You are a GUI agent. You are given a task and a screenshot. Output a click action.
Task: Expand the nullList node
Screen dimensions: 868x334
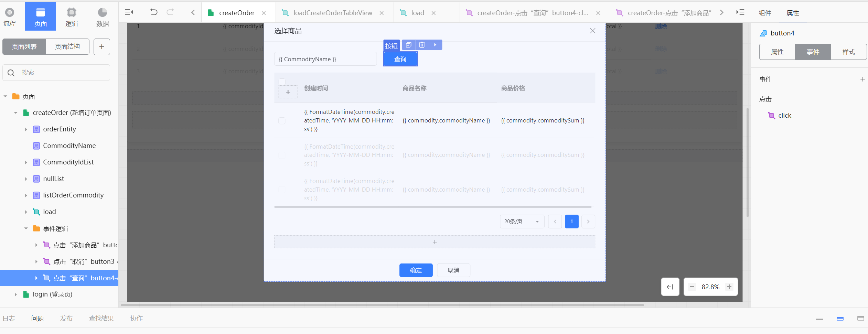26,179
